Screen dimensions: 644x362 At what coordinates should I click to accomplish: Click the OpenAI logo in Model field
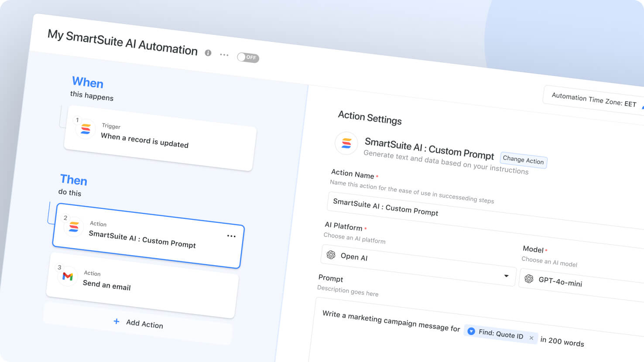tap(529, 278)
